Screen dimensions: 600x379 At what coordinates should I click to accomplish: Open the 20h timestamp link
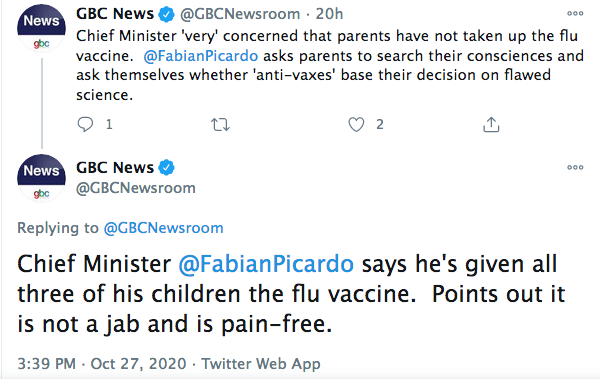click(329, 14)
